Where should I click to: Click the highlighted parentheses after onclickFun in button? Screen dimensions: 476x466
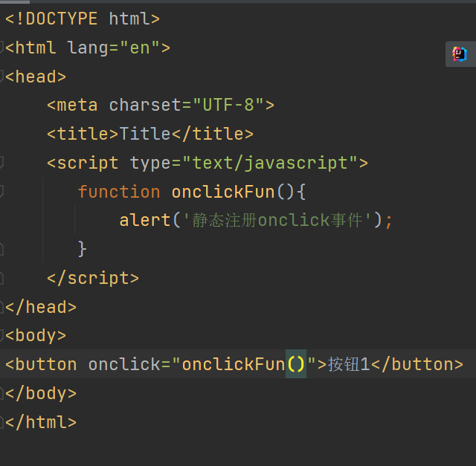click(296, 364)
